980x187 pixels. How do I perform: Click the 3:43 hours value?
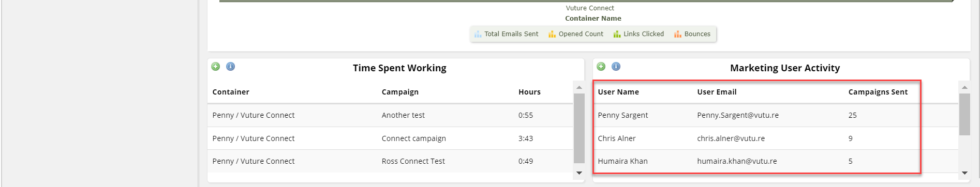526,138
